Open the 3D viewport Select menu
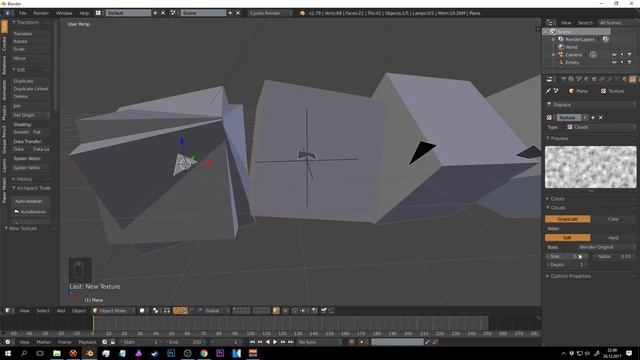Screen dimensions: 640x360 [x=43, y=311]
